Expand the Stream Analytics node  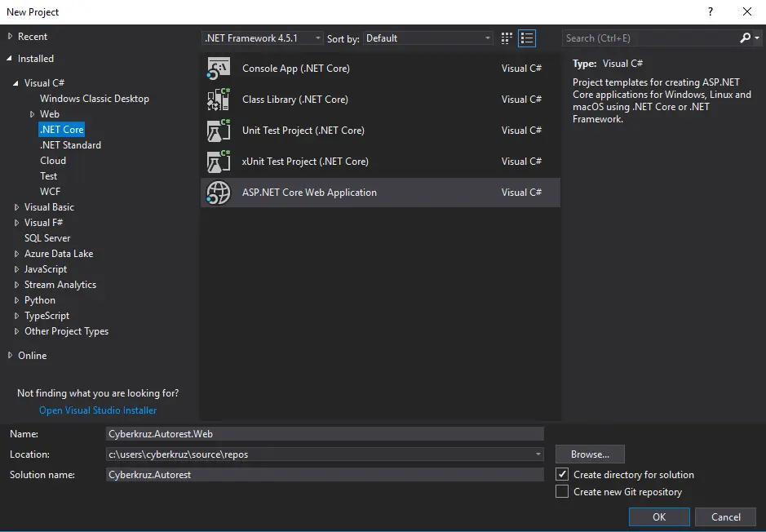coord(16,285)
